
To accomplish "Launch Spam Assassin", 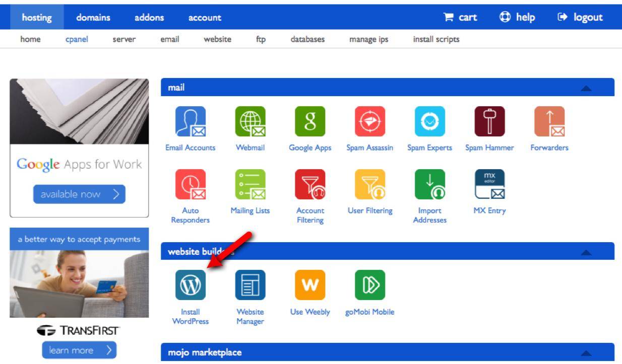I will coord(369,121).
